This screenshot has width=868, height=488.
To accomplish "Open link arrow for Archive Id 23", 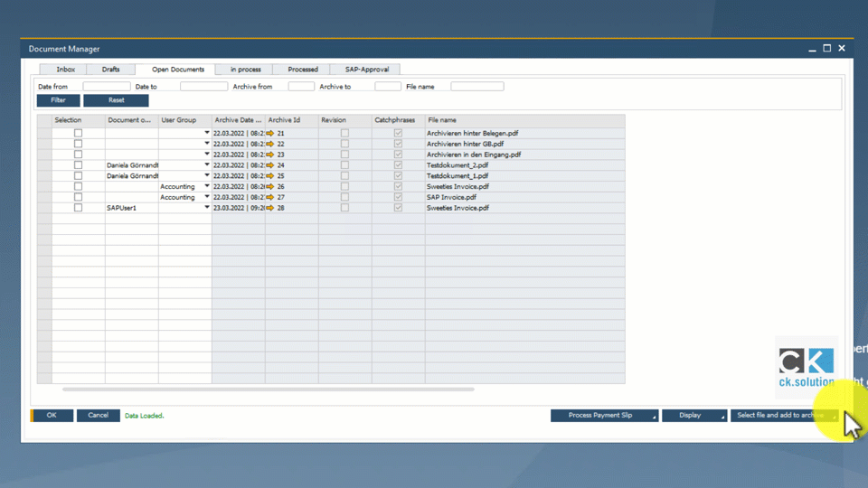I will point(270,155).
